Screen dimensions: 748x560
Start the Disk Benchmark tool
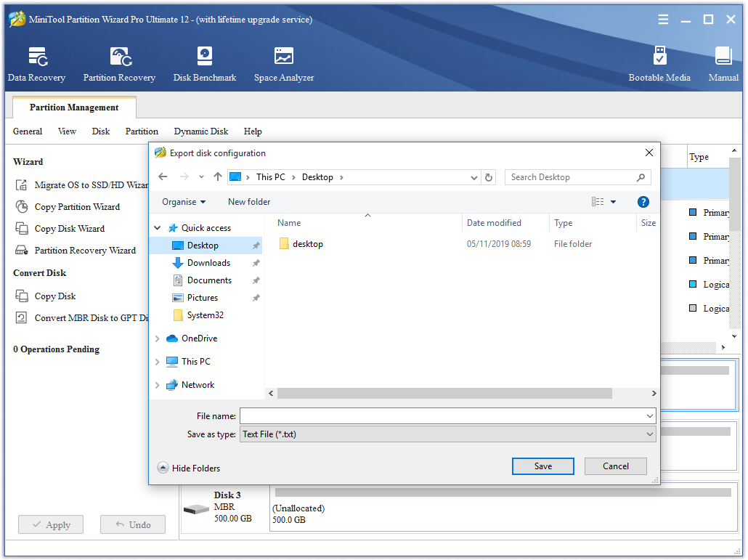tap(204, 62)
